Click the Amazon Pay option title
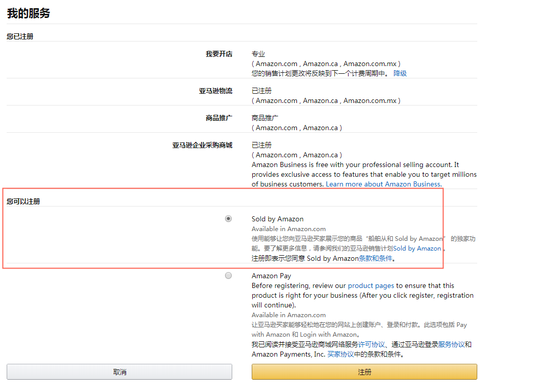This screenshot has height=392, width=547. 271,276
